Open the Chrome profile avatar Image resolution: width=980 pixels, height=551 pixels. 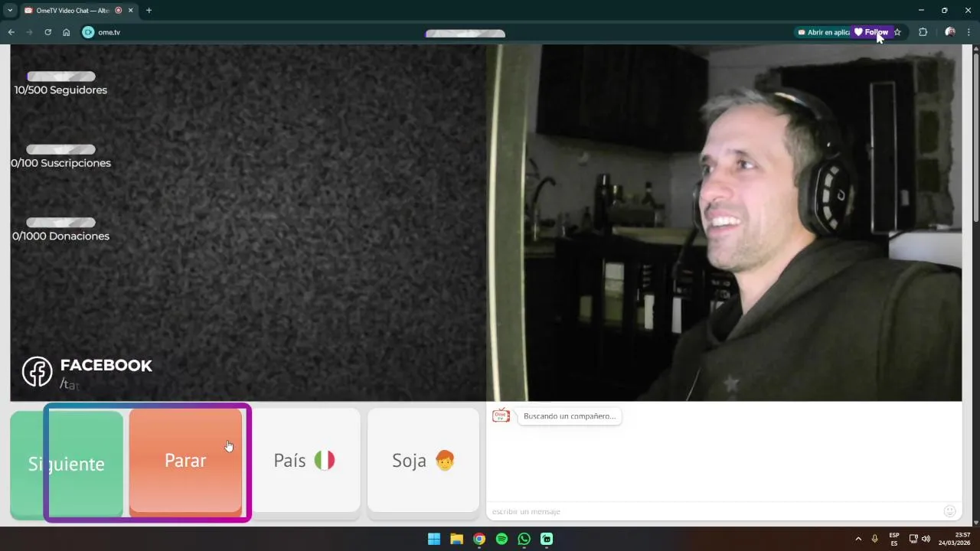tap(950, 32)
